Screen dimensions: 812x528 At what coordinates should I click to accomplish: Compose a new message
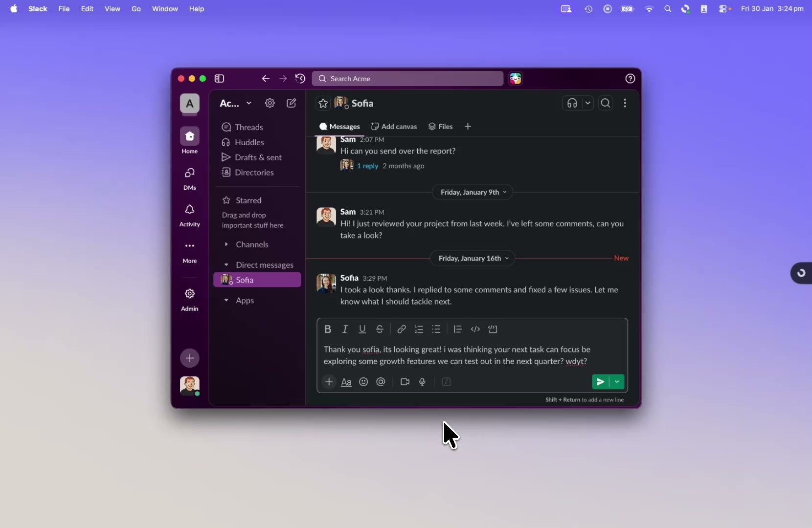pos(292,104)
